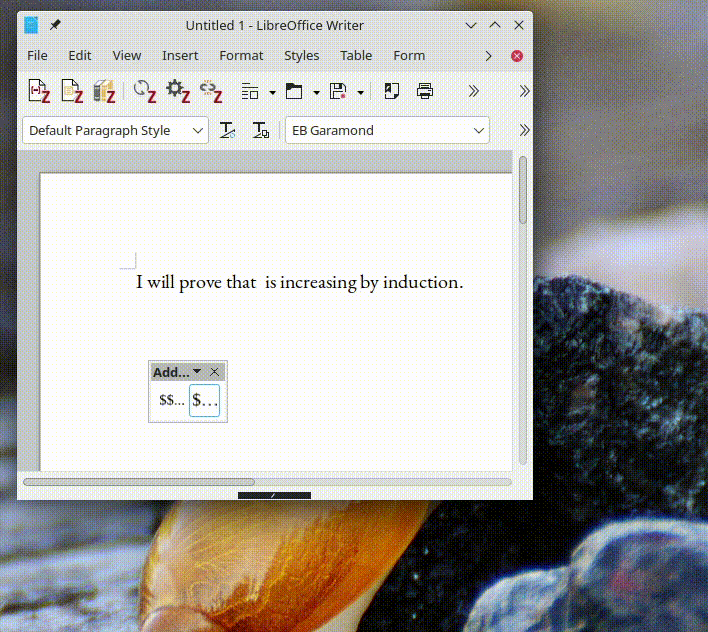Open the Insert menu
708x632 pixels.
(180, 56)
